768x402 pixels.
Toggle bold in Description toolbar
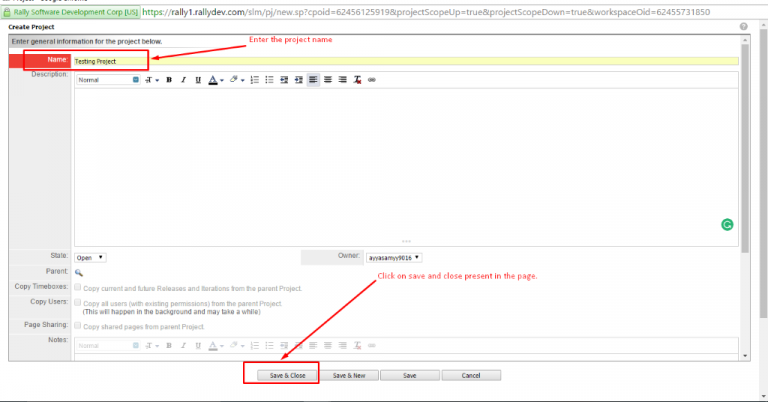click(x=169, y=80)
